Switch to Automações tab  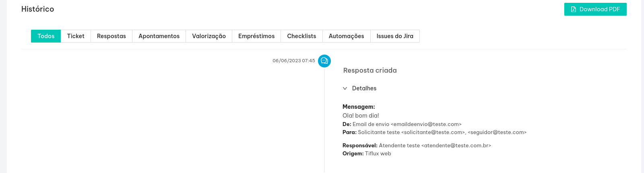pyautogui.click(x=346, y=36)
